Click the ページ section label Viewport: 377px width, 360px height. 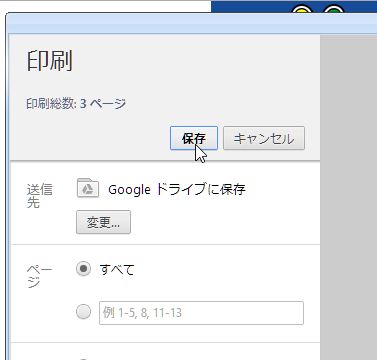click(x=39, y=276)
